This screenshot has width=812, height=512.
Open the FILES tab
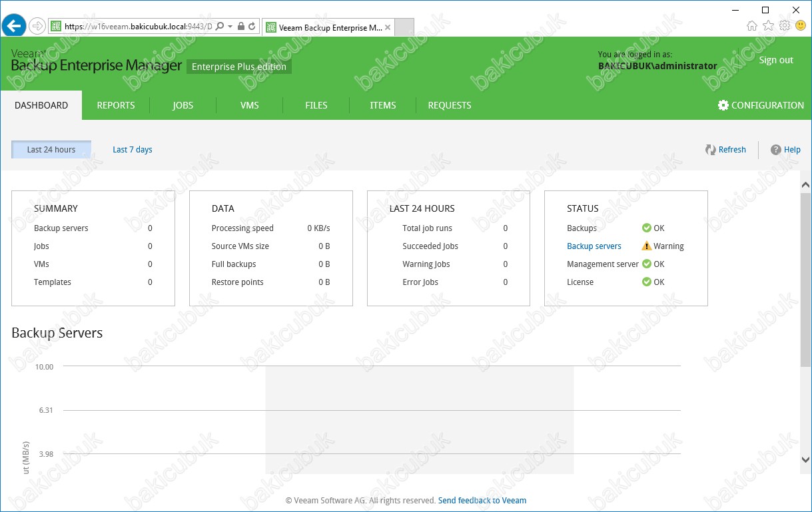point(316,105)
